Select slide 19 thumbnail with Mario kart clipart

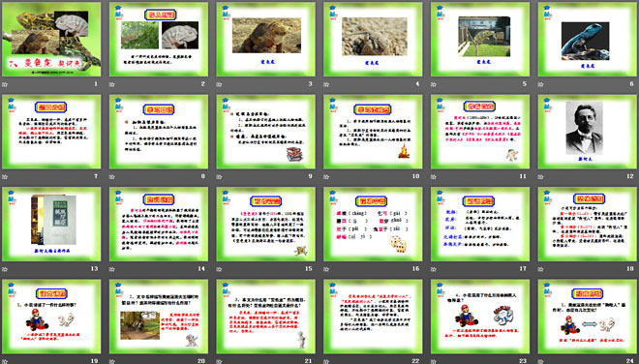[51, 317]
